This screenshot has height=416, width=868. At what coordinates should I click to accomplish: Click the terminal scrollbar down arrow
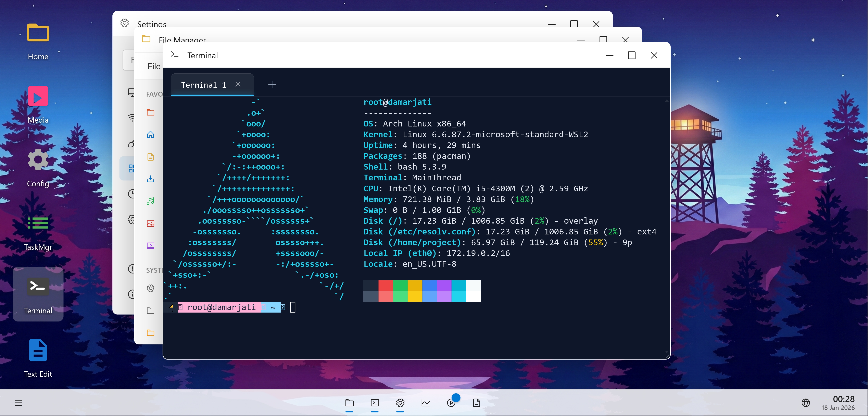coord(667,352)
